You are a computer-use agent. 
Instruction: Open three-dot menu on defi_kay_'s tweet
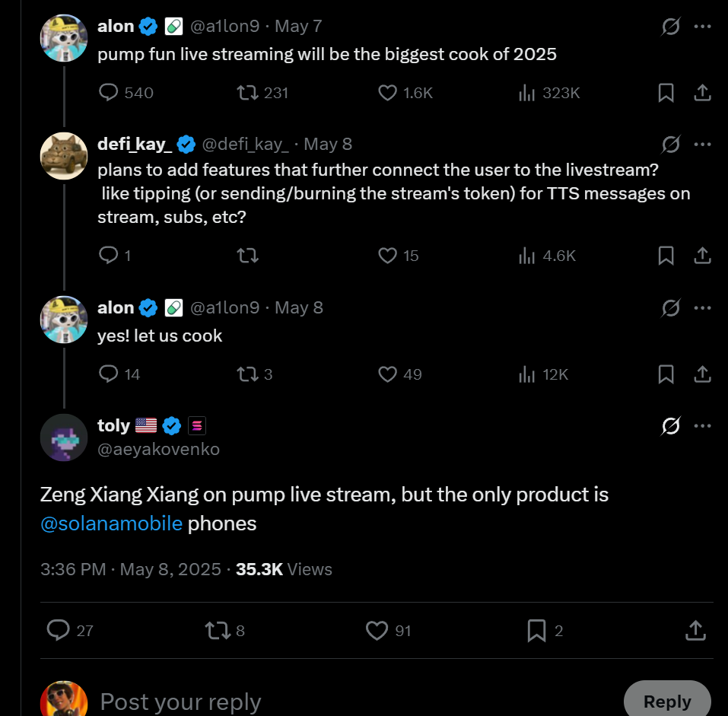[x=702, y=145]
